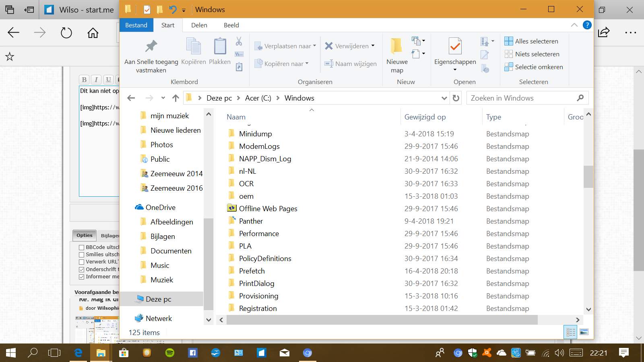Open the Eigenschappen dropdown arrow
644x362 pixels.
455,70
